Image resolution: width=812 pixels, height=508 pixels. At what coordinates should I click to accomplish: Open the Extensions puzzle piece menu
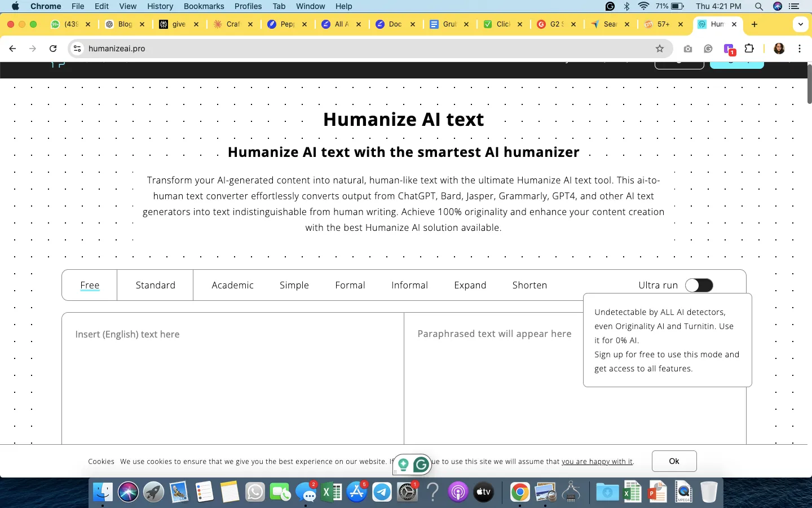tap(749, 49)
